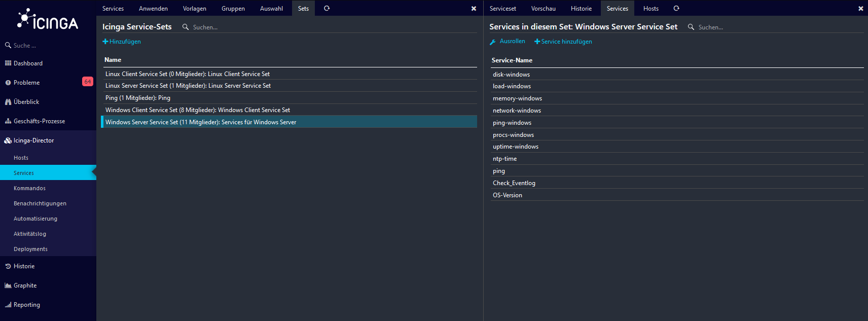Click the Reporting bars icon
The width and height of the screenshot is (868, 321).
(x=8, y=305)
